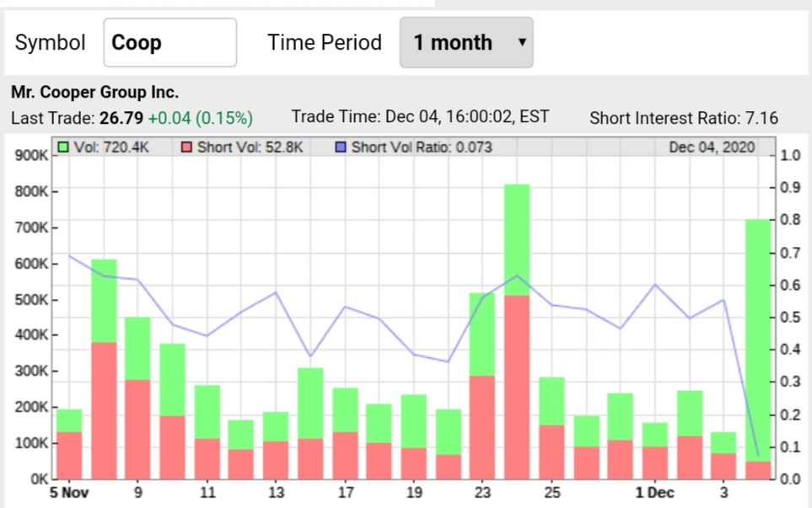Click the green Vol legend swatch
812x508 pixels.
click(x=63, y=147)
